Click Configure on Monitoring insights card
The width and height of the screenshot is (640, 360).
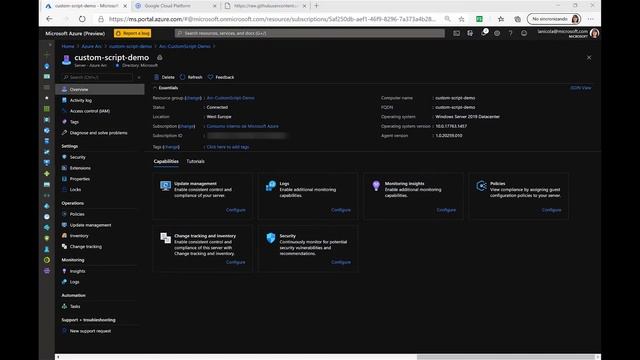(x=446, y=210)
